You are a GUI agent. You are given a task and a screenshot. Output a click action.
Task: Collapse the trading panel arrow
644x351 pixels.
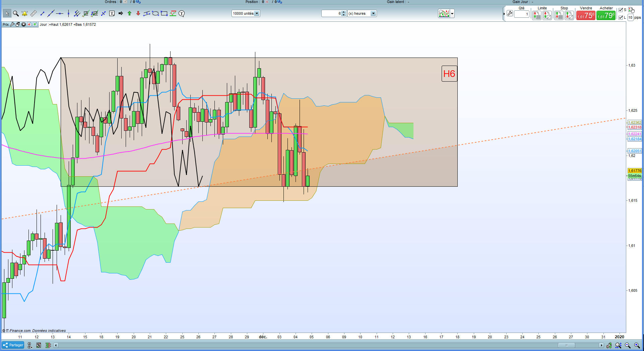(504, 14)
